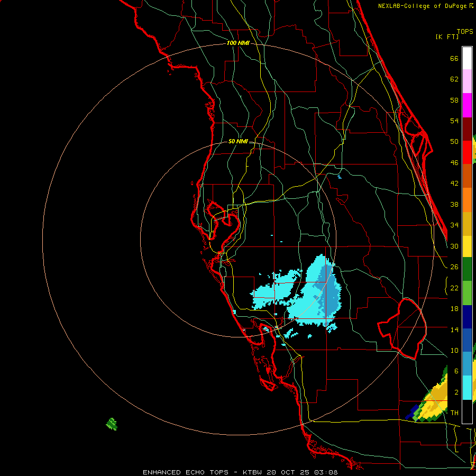Click the light pink legend swatch
476x476 pixels.
[x=467, y=81]
